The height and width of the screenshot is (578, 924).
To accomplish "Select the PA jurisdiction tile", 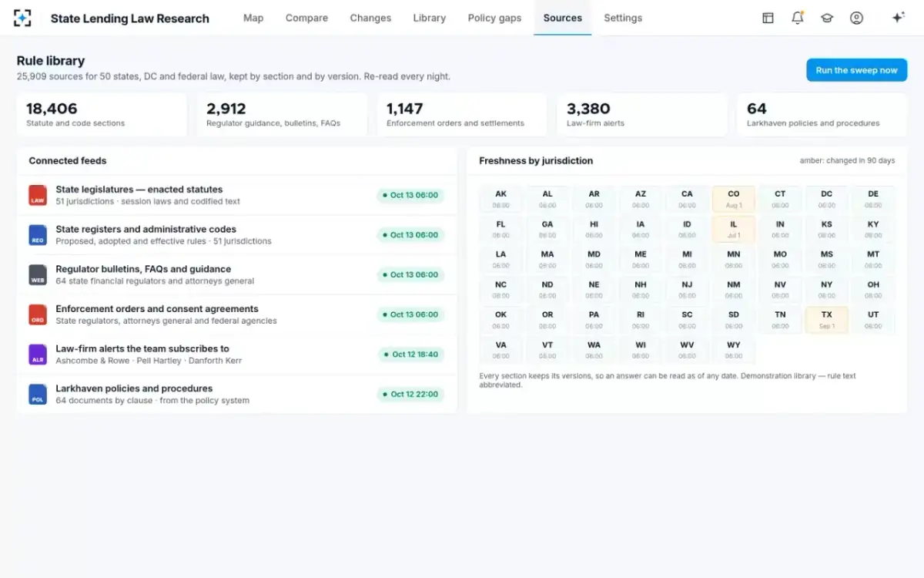I will pyautogui.click(x=594, y=320).
